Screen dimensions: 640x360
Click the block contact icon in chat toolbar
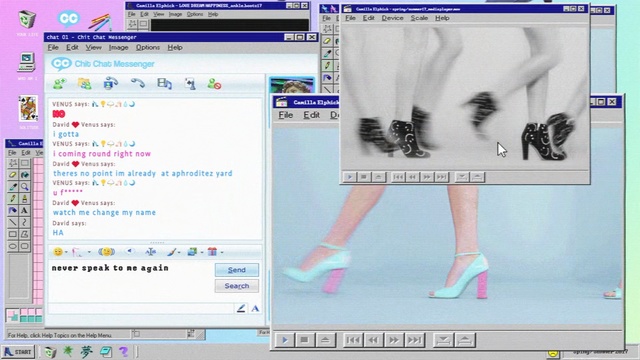tap(214, 84)
